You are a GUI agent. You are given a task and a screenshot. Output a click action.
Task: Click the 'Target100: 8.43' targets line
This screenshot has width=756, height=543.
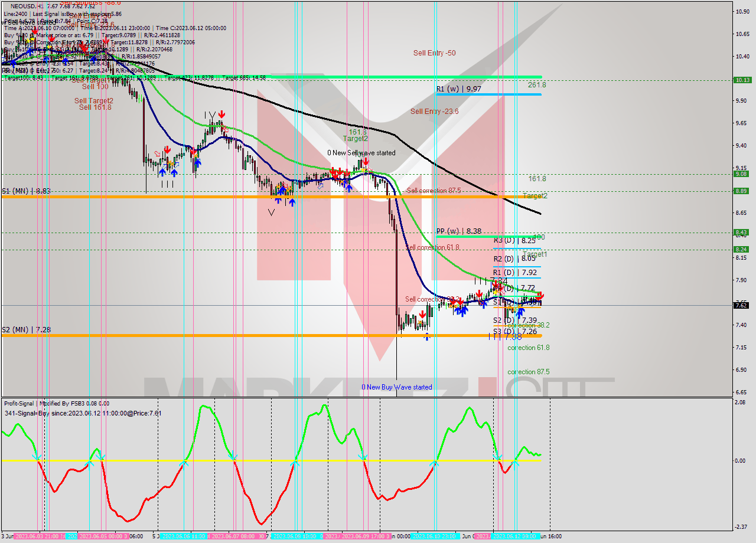(135, 77)
